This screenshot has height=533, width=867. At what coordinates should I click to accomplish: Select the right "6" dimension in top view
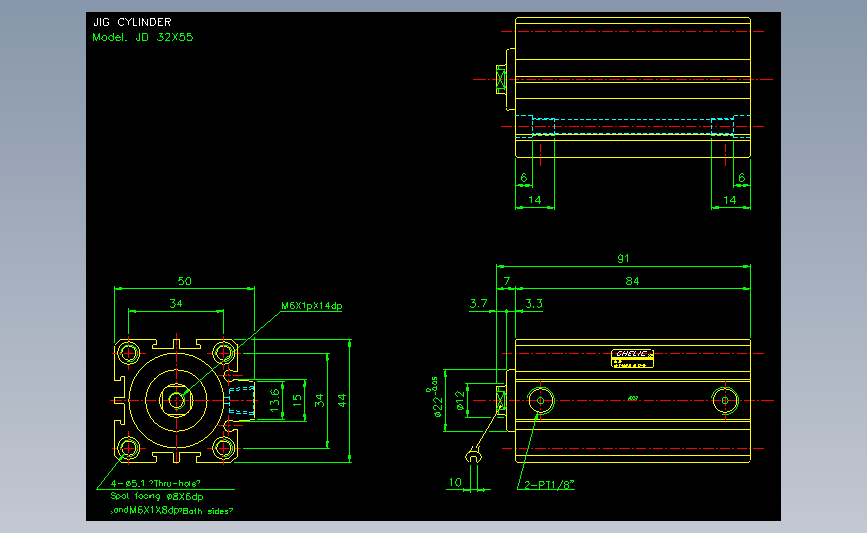pyautogui.click(x=741, y=178)
